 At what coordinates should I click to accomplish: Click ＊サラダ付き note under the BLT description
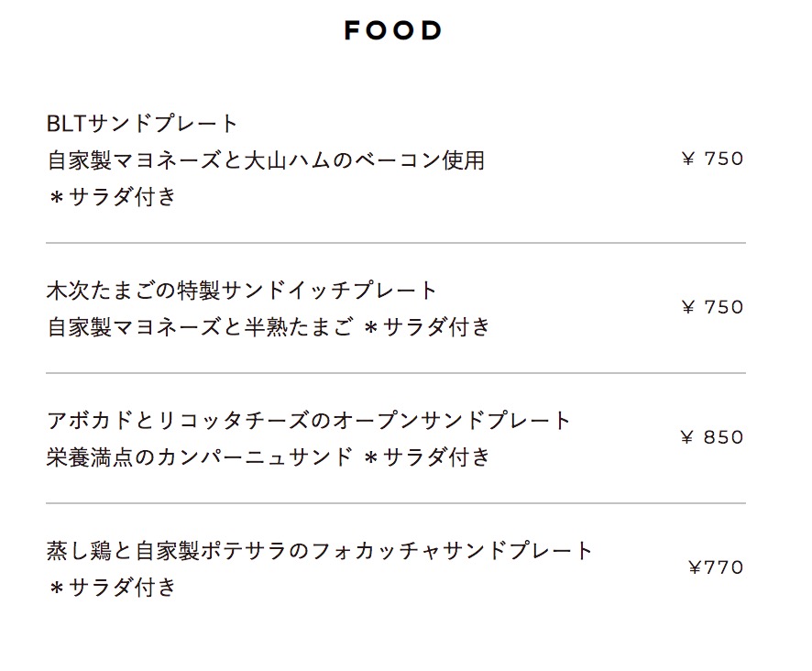[x=111, y=197]
